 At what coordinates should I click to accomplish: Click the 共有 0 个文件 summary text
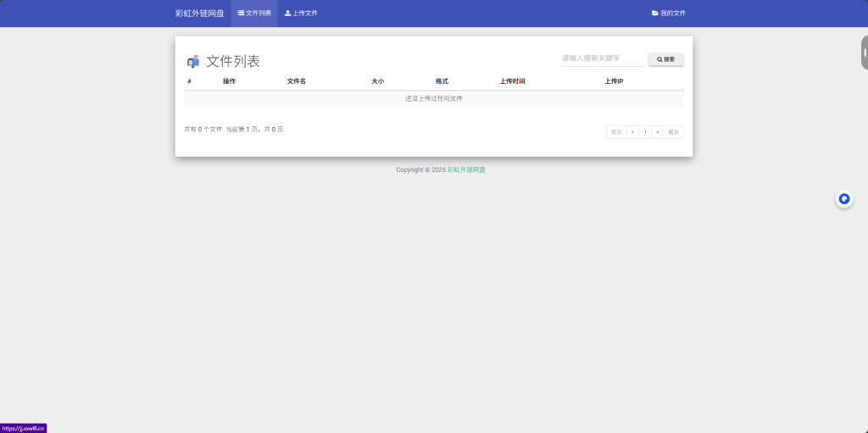(203, 130)
